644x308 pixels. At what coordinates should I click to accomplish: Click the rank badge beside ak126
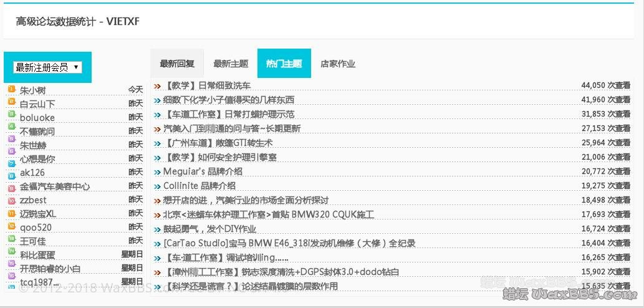click(11, 172)
